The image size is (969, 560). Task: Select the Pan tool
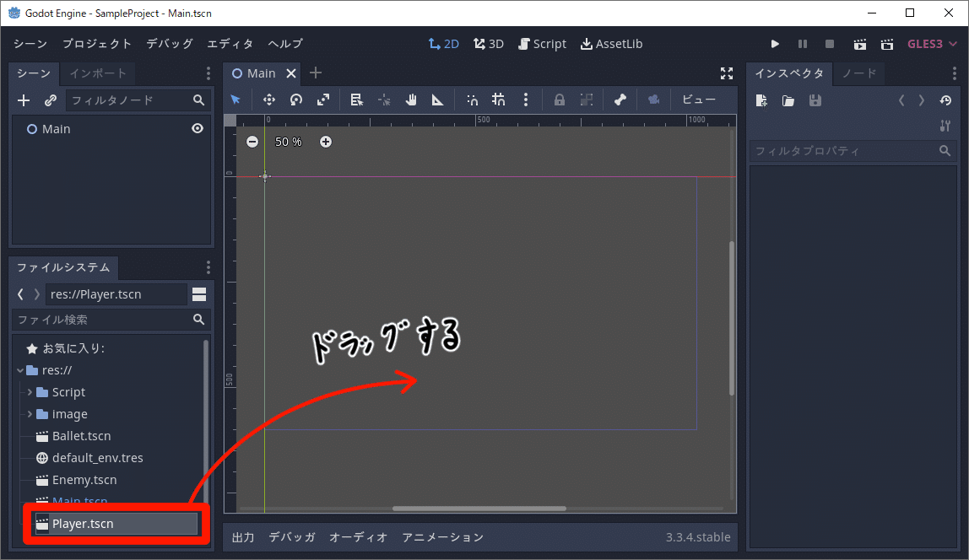pyautogui.click(x=411, y=100)
